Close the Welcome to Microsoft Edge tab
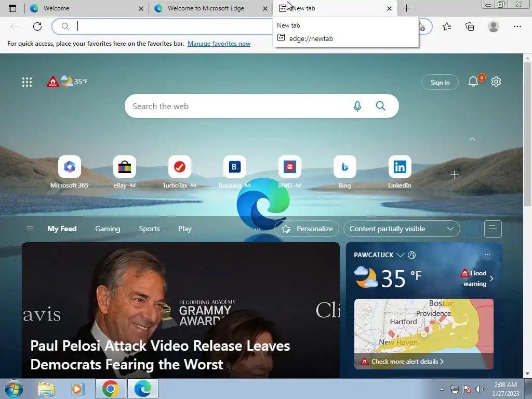 pyautogui.click(x=265, y=8)
